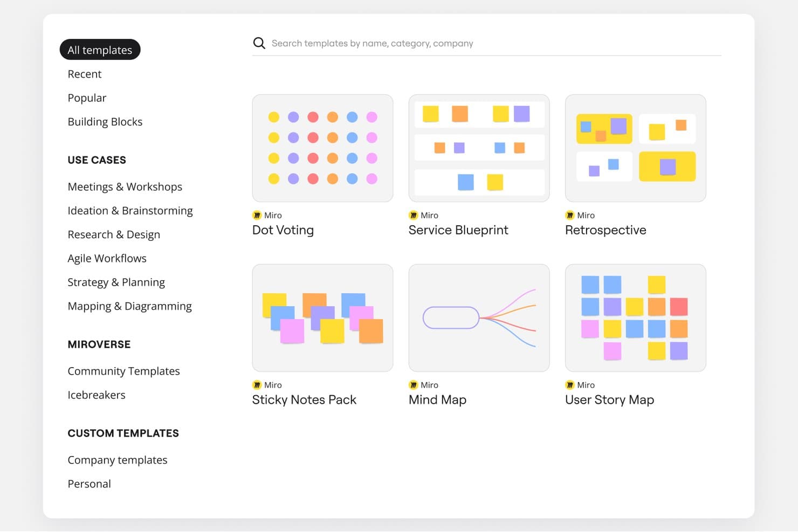Click the Miro logo above Retrospective

tap(570, 215)
